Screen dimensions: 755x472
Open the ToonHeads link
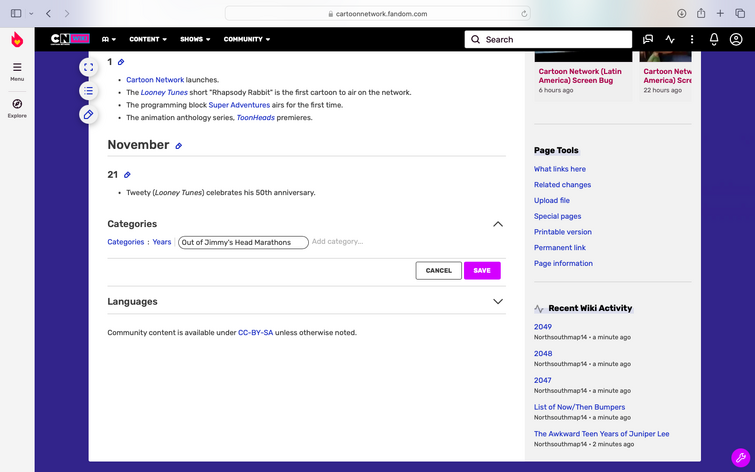pyautogui.click(x=256, y=118)
